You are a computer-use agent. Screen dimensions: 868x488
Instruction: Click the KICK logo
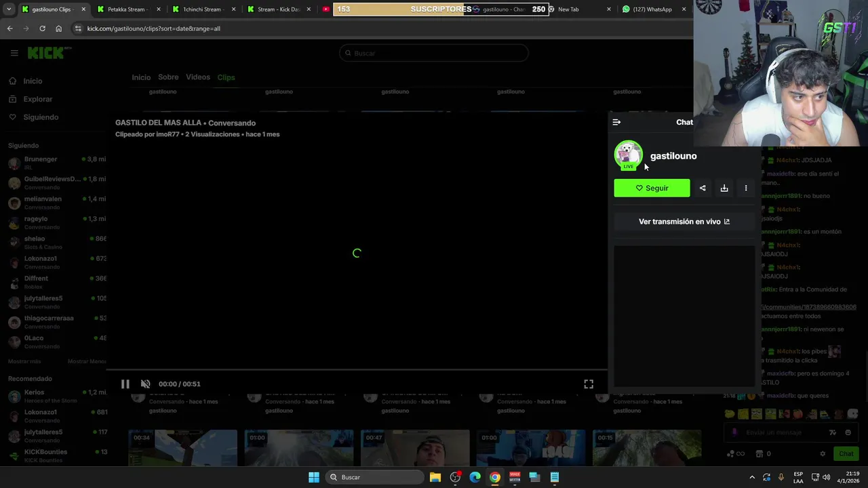click(x=49, y=53)
